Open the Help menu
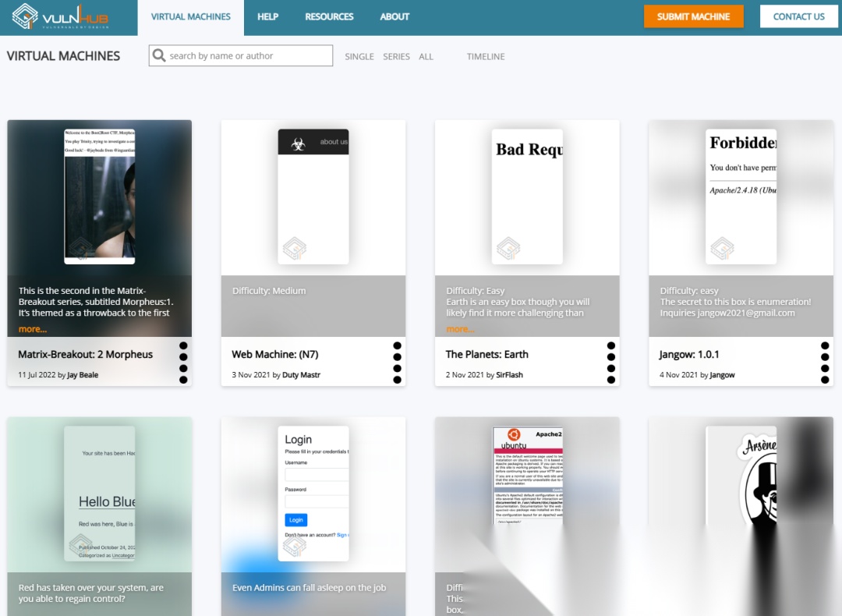842x616 pixels. click(267, 16)
